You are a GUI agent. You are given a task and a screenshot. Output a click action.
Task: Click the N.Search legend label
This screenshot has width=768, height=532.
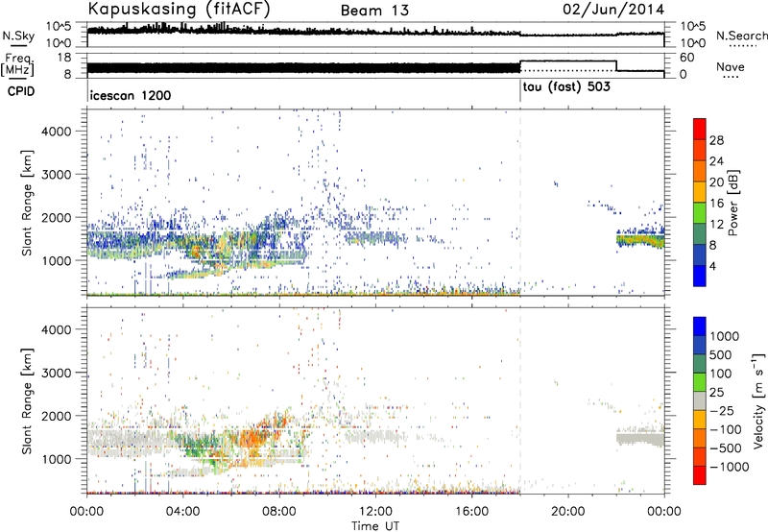[x=741, y=36]
